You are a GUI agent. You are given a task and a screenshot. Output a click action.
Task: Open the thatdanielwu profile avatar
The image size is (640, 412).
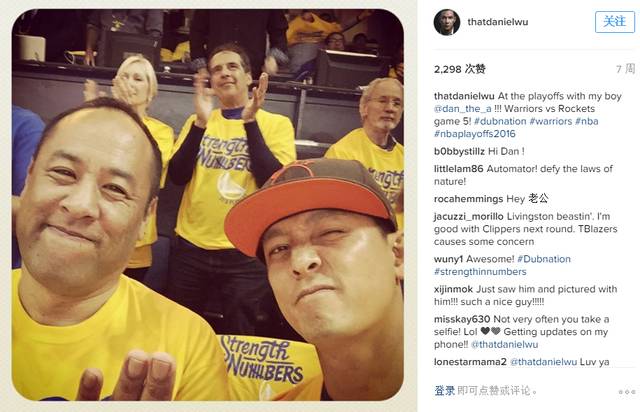point(447,22)
